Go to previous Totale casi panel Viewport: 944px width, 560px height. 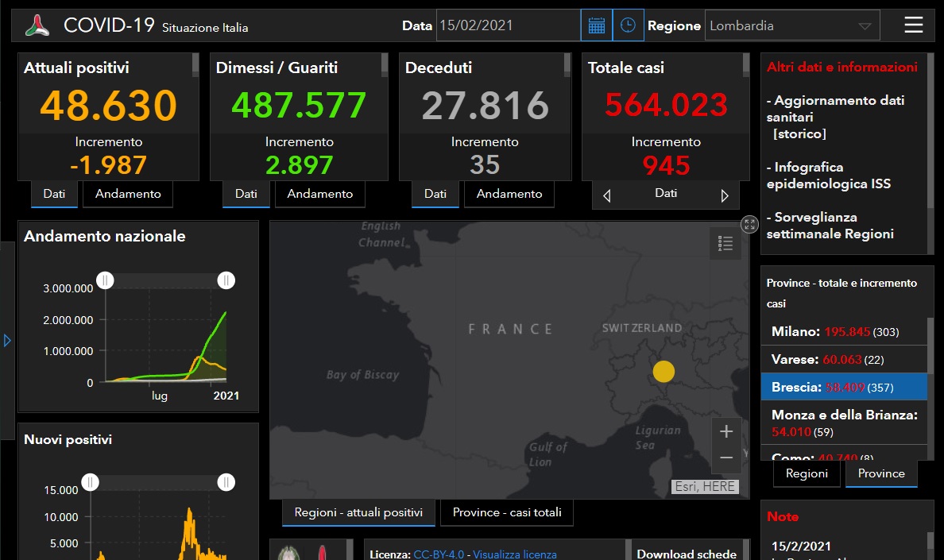607,195
